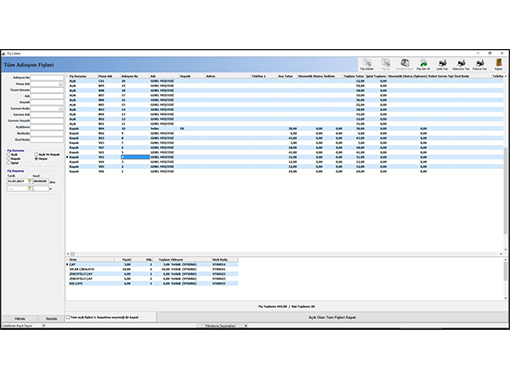
Task: Focus the Açıklama input field
Action: pyautogui.click(x=47, y=127)
